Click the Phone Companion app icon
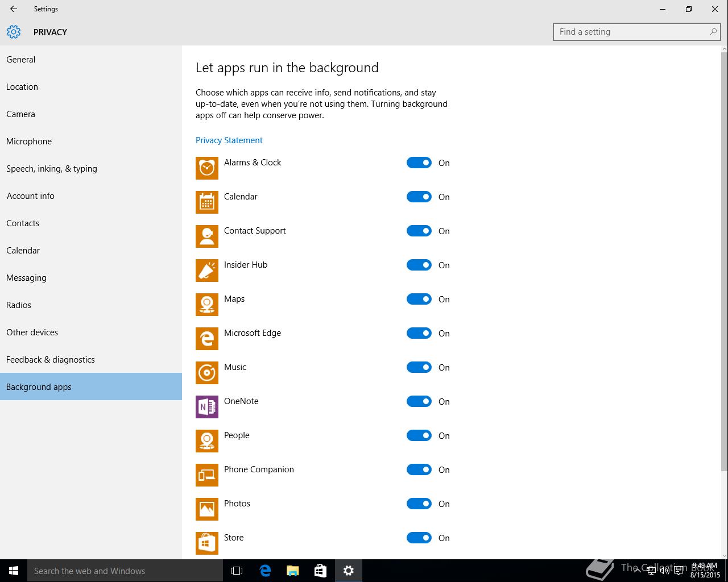728x582 pixels. coord(207,475)
